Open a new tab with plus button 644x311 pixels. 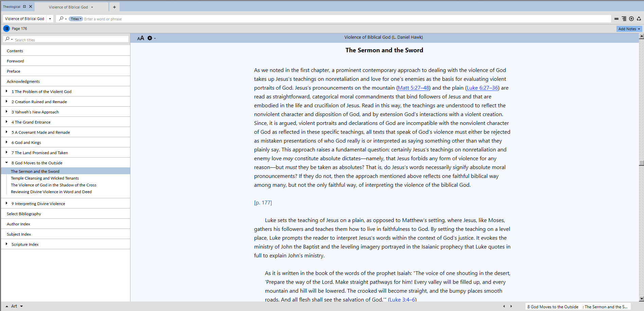pyautogui.click(x=114, y=7)
